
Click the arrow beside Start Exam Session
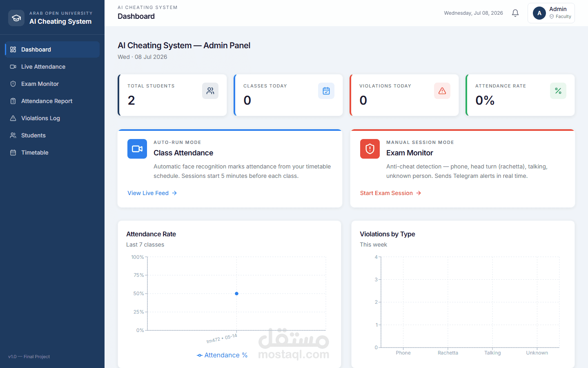419,193
